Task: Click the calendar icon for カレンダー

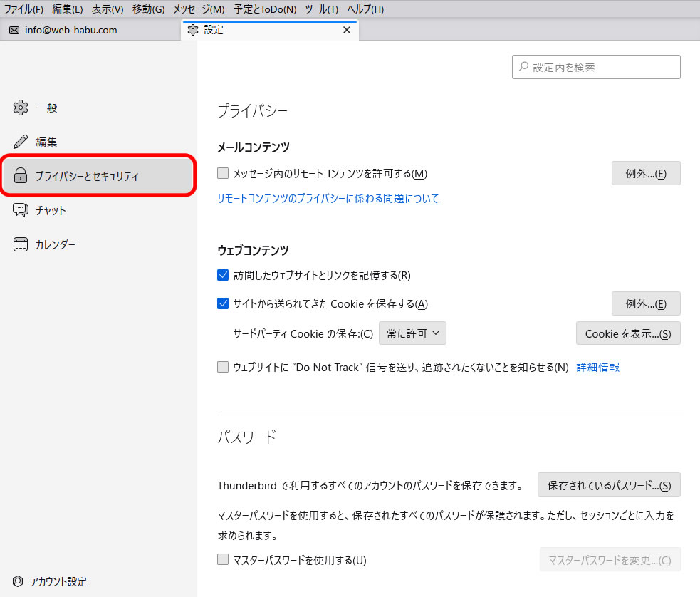Action: click(21, 244)
